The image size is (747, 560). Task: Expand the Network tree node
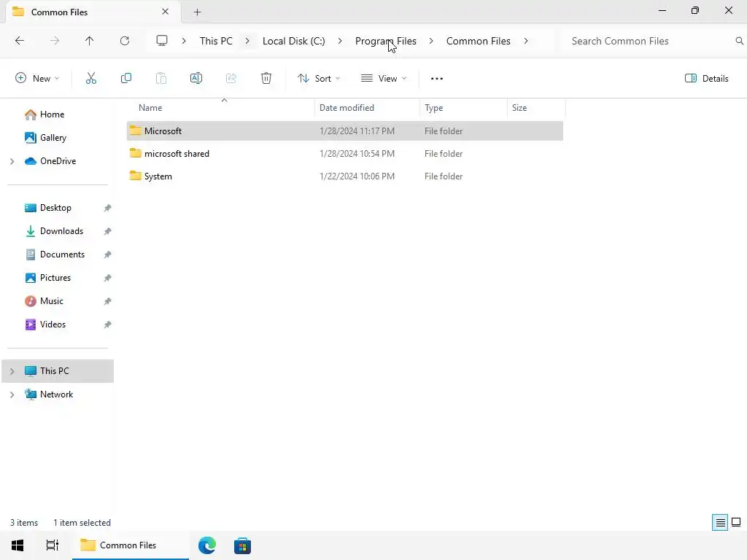point(12,394)
